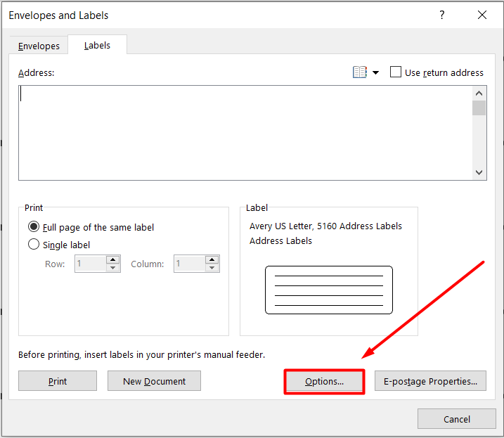Click the Row number field

(91, 264)
